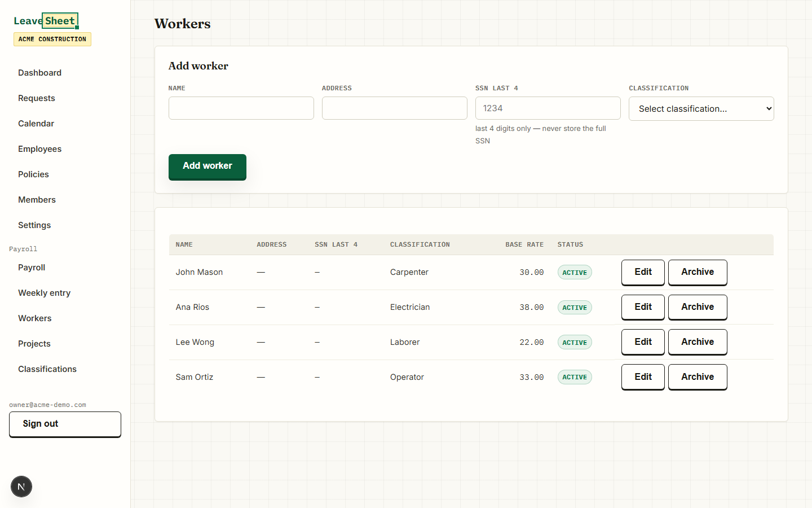Click base rate 33.00
This screenshot has width=812, height=508.
[x=532, y=377]
